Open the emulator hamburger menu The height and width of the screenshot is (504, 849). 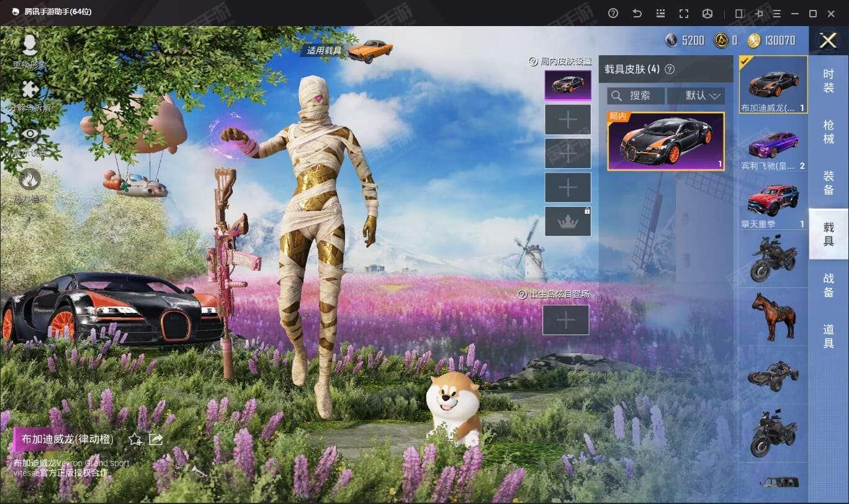[776, 13]
